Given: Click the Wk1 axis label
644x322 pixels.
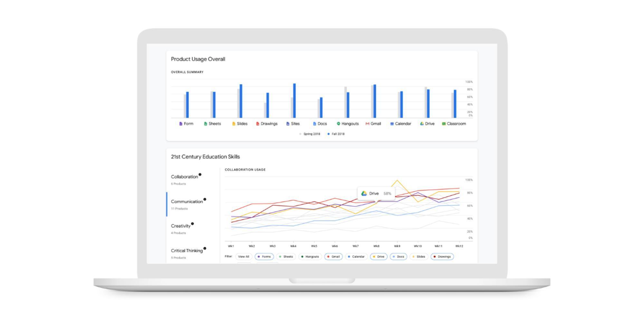Looking at the screenshot, I should (231, 246).
